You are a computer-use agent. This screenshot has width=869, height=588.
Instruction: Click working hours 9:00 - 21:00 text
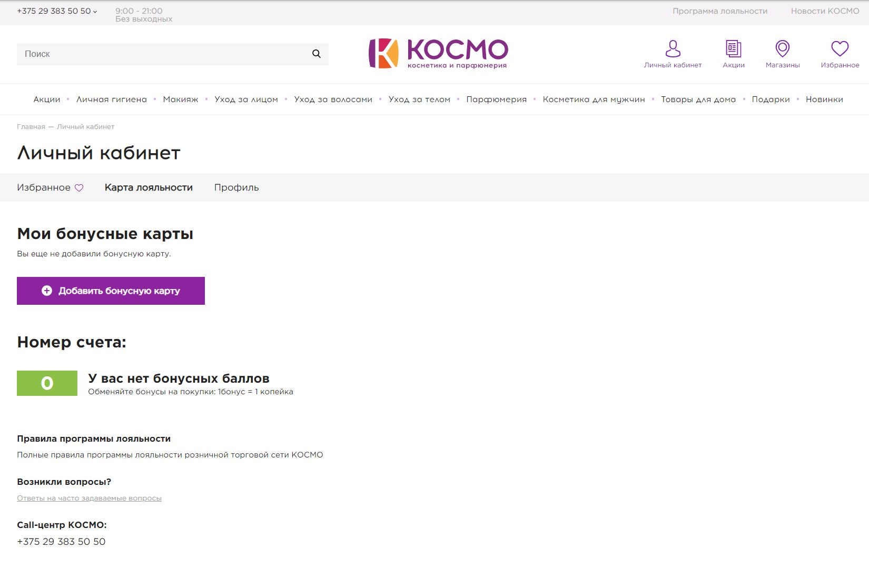point(139,11)
